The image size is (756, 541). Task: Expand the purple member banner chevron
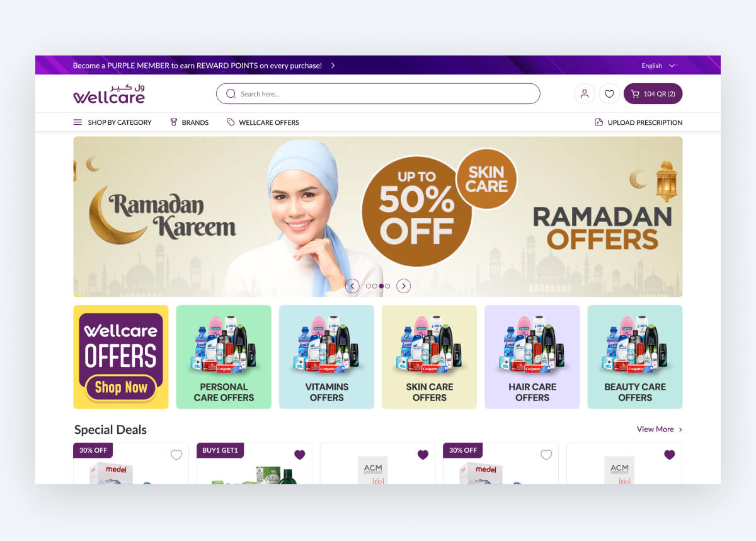click(x=333, y=66)
